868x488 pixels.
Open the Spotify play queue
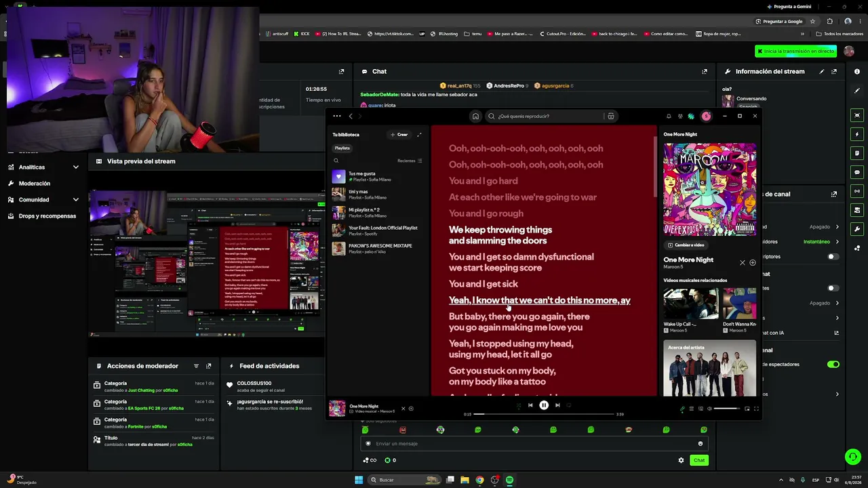click(x=692, y=409)
